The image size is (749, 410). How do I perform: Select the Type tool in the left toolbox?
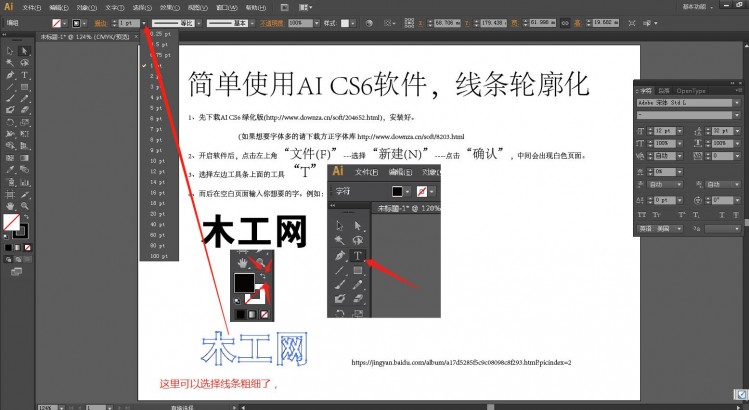click(24, 75)
